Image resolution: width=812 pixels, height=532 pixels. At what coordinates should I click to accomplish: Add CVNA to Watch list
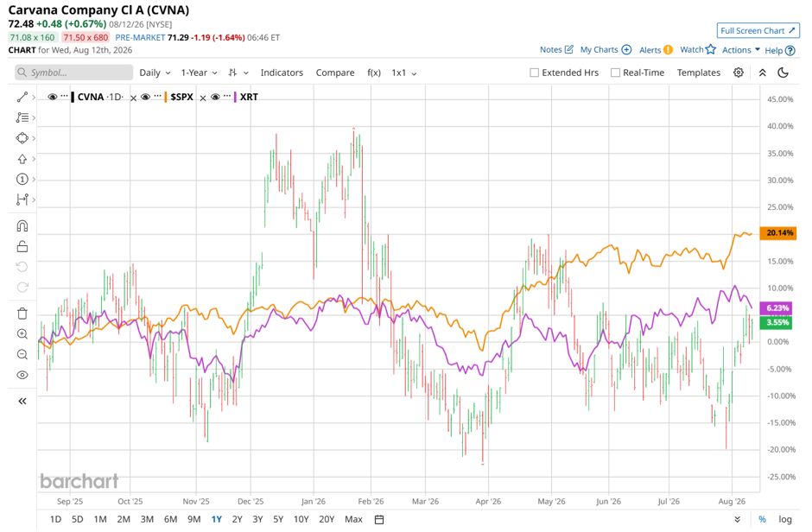698,50
